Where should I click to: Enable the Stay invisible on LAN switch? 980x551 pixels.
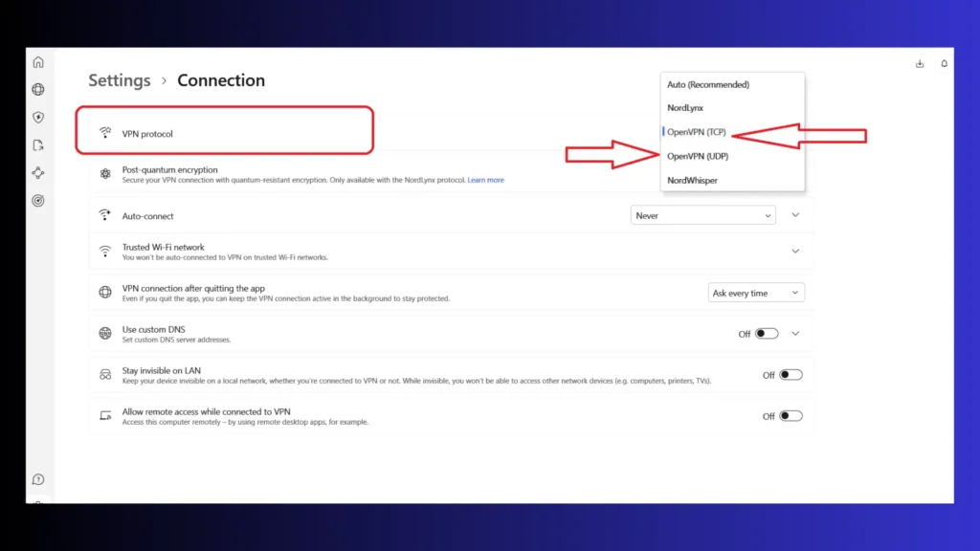coord(791,375)
